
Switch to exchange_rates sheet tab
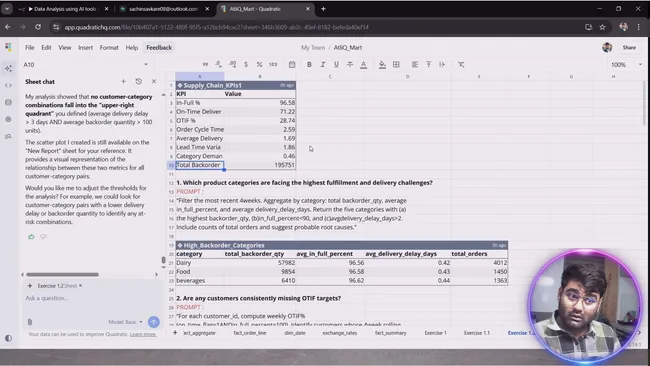coord(340,333)
